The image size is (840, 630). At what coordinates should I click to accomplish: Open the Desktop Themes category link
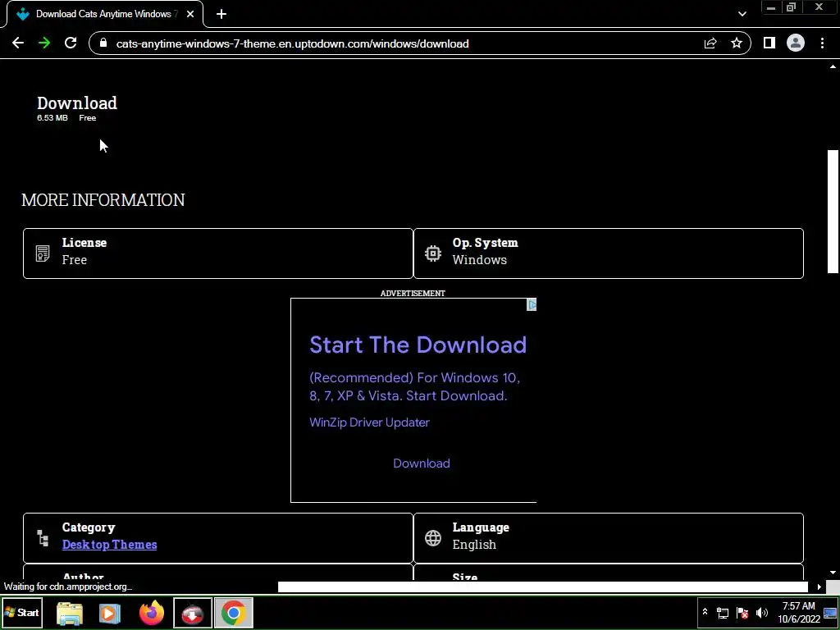pos(109,545)
